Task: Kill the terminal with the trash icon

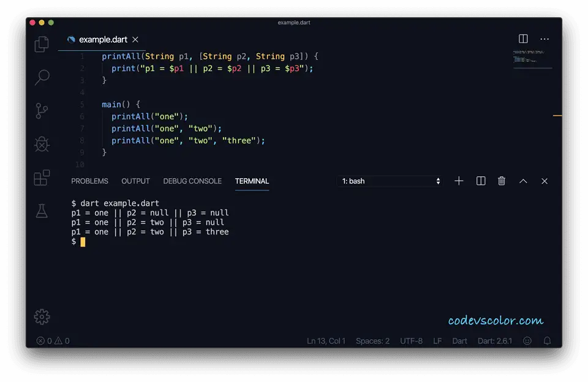Action: [502, 181]
